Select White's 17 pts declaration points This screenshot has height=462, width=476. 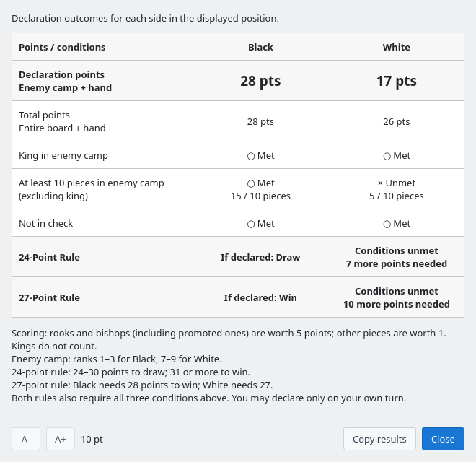(397, 81)
